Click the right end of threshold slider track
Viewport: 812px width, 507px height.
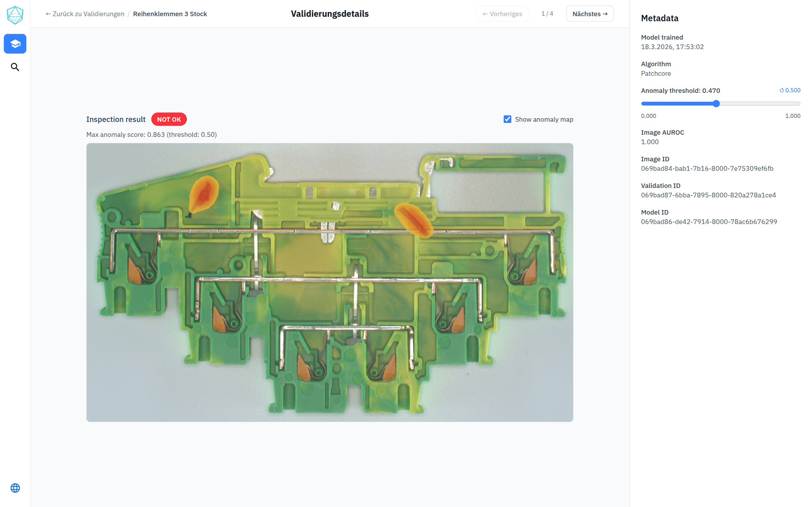[x=799, y=104]
